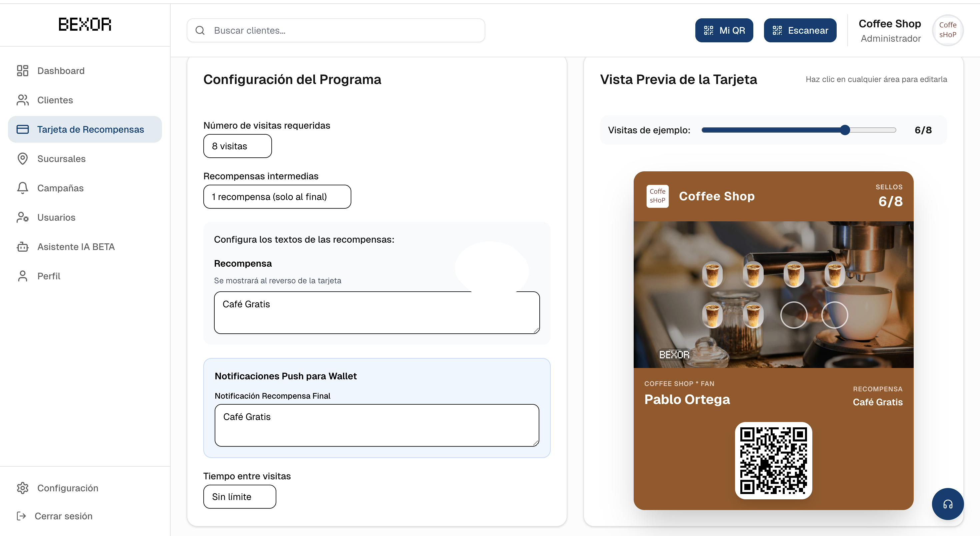Viewport: 980px width, 536px height.
Task: Click the Mi QR button
Action: [x=724, y=30]
